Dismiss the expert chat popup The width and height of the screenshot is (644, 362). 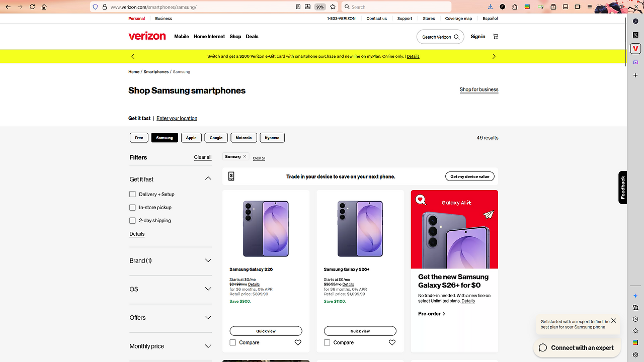(x=613, y=321)
